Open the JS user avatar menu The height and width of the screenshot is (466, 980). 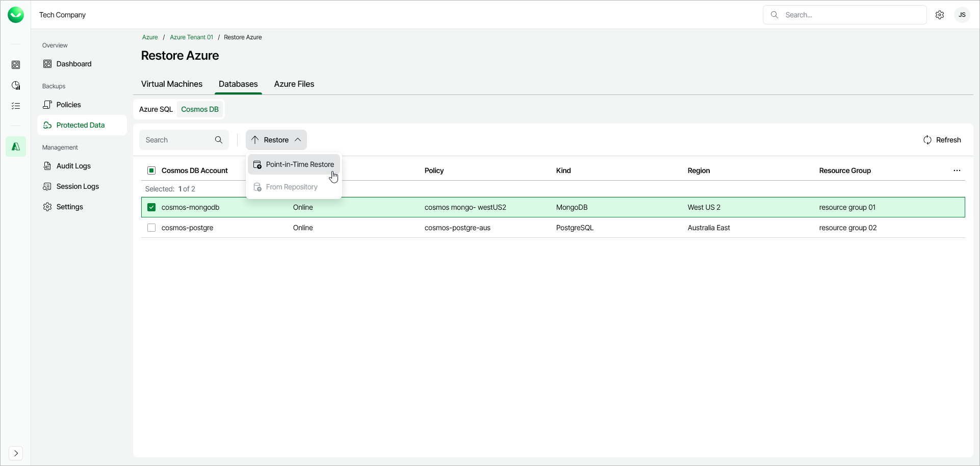(962, 15)
